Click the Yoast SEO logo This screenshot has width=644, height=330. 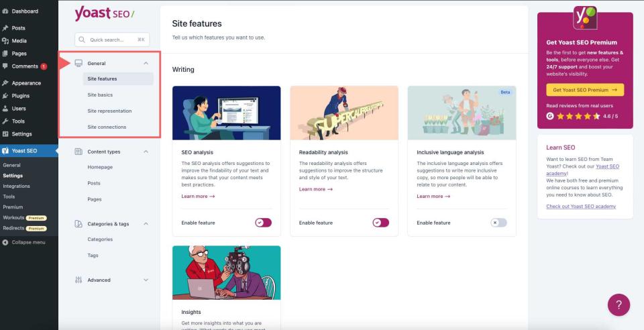point(104,13)
